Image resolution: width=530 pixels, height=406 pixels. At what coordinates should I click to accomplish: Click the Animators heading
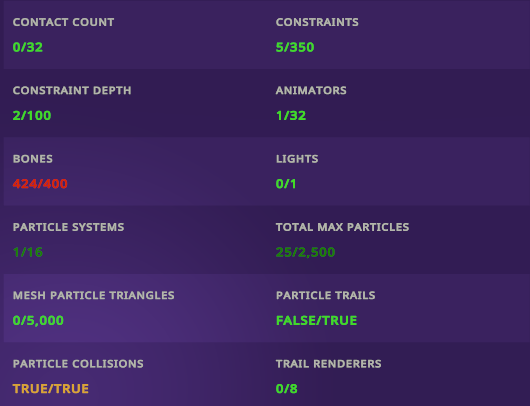tap(311, 91)
